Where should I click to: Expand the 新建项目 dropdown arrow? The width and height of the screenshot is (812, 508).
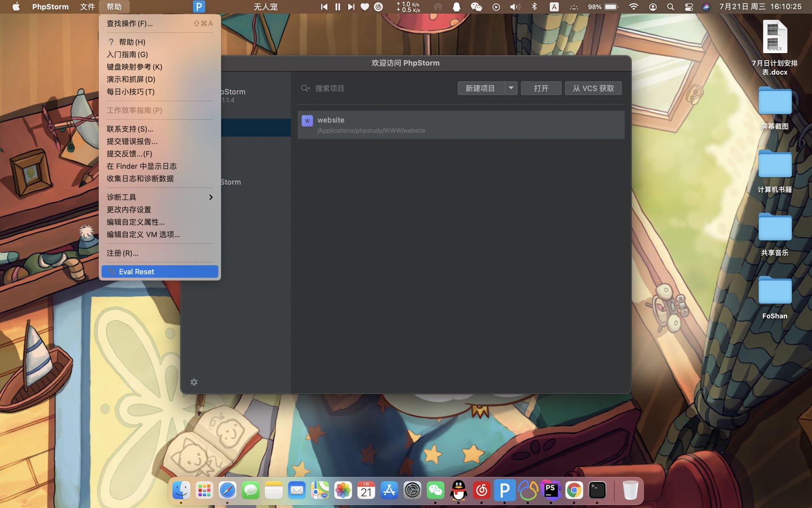click(511, 88)
